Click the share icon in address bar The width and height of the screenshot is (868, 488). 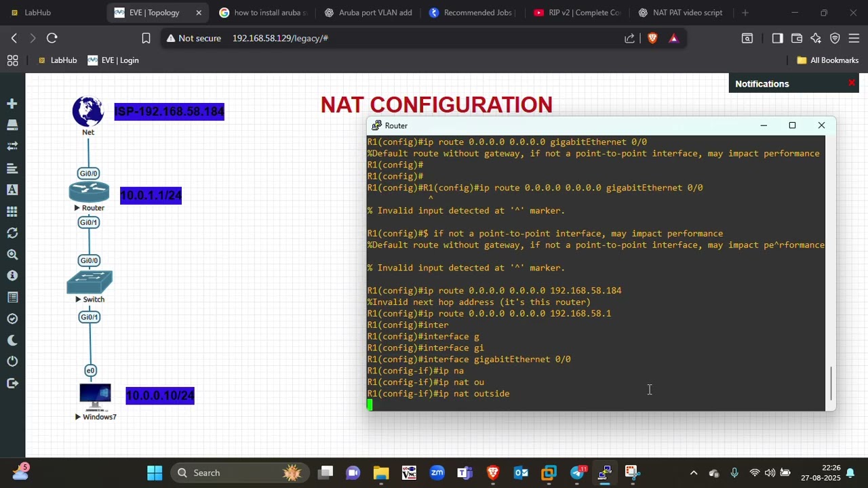coord(629,39)
